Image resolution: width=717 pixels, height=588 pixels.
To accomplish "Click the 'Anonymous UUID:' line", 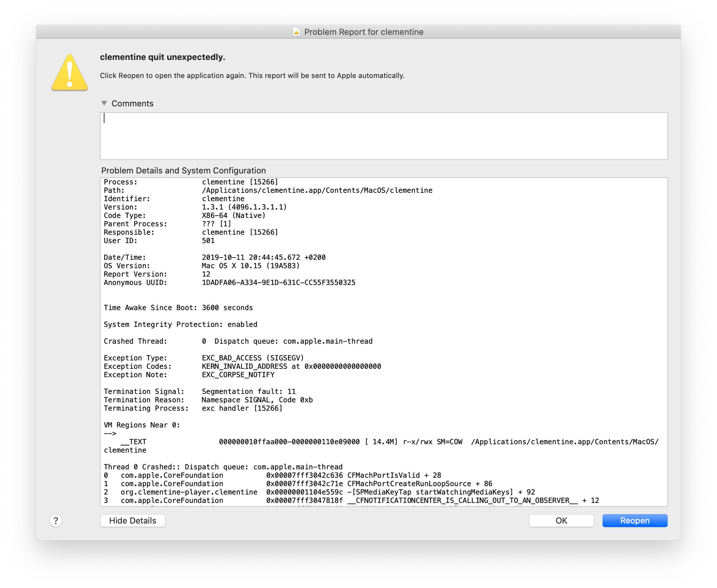I will [229, 283].
